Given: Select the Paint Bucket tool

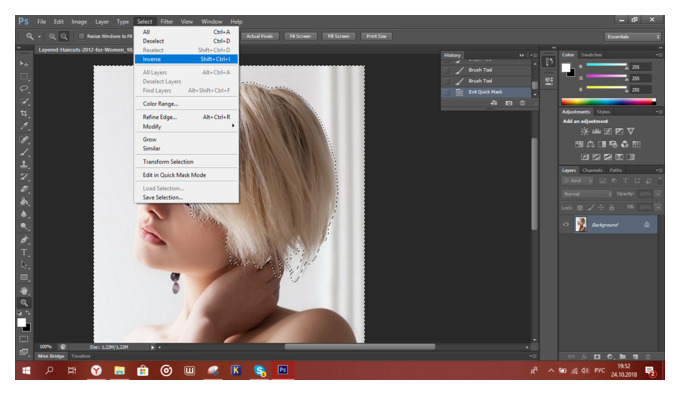Looking at the screenshot, I should (x=24, y=202).
